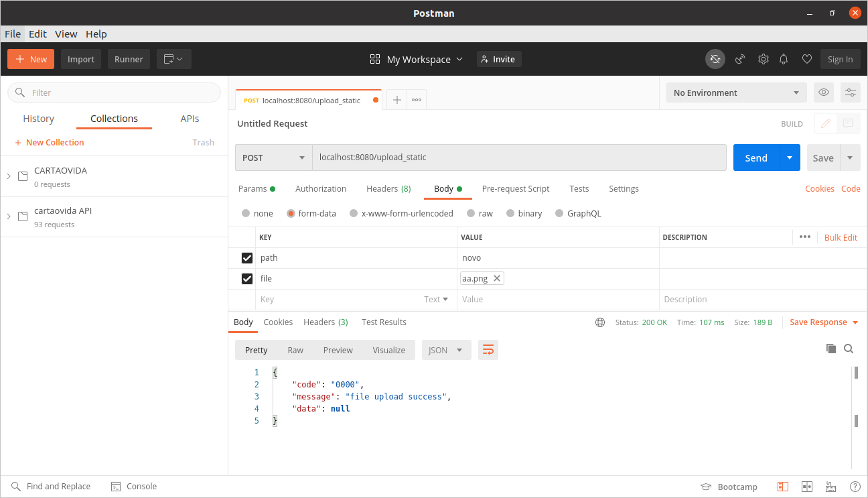Open the sync status offline icon

[715, 59]
